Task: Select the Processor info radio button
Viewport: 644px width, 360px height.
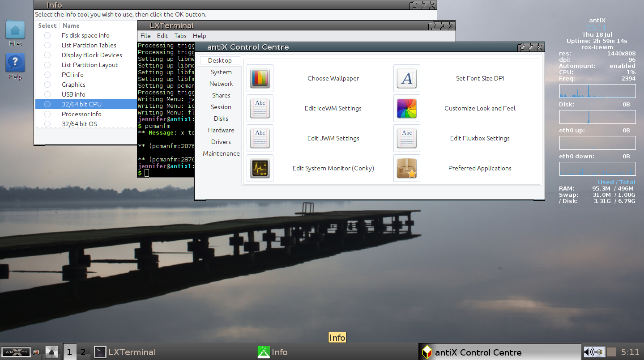Action: [x=47, y=114]
